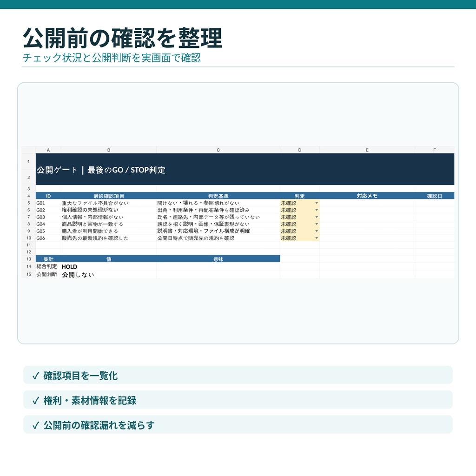476x476 pixels.
Task: Click the 公開しない value cell
Action: tap(109, 274)
